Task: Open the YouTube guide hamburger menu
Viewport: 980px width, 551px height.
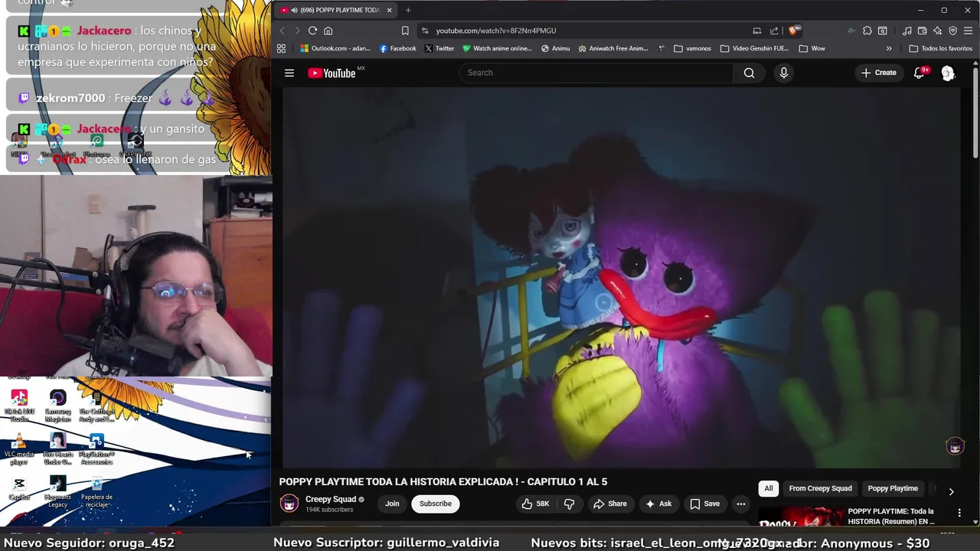Action: tap(289, 73)
